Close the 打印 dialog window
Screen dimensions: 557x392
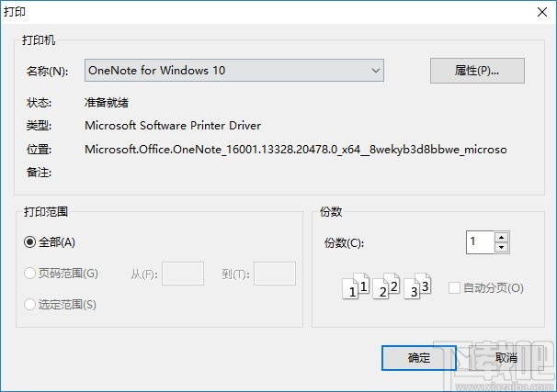(x=542, y=12)
